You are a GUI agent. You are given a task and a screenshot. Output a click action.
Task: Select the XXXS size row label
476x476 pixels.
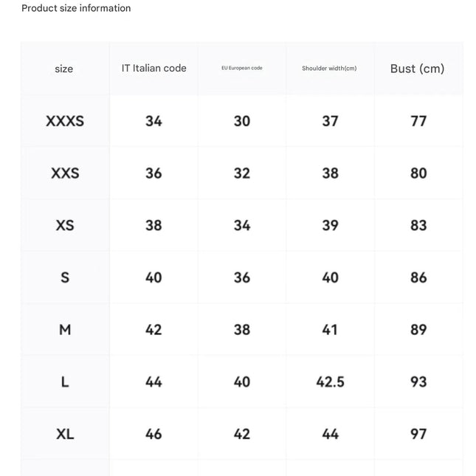(65, 121)
